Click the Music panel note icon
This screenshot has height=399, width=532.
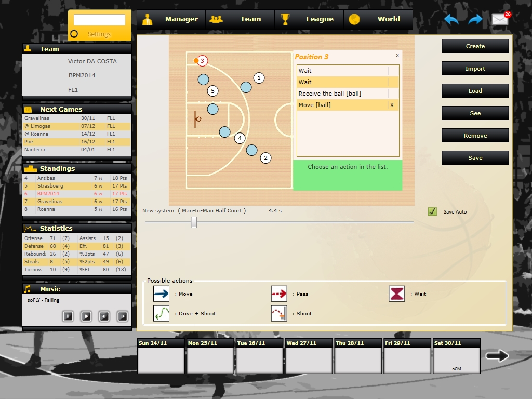[x=29, y=289]
